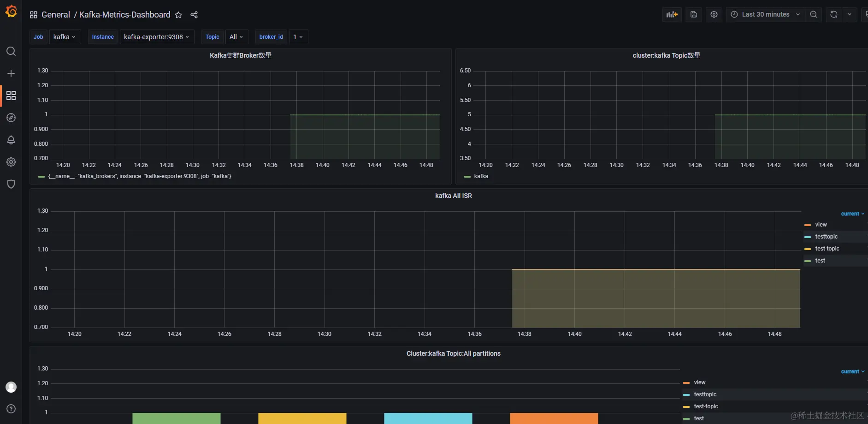The height and width of the screenshot is (424, 868).
Task: Click the broker_id variable label
Action: pos(271,37)
